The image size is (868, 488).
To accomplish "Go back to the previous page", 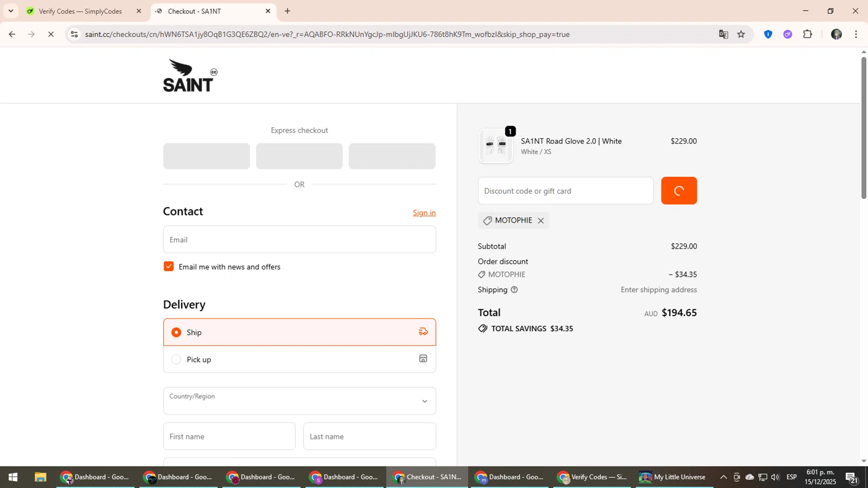I will coord(12,34).
